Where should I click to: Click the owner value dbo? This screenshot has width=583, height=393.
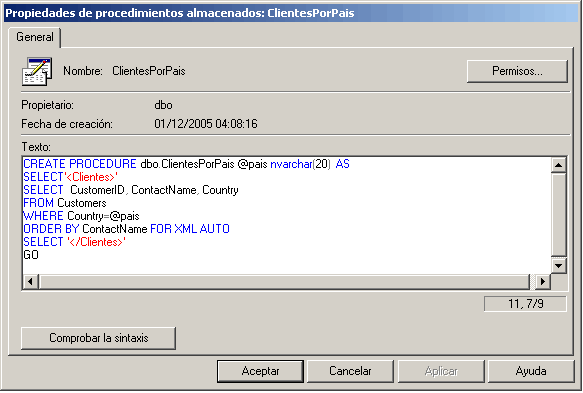pyautogui.click(x=163, y=105)
